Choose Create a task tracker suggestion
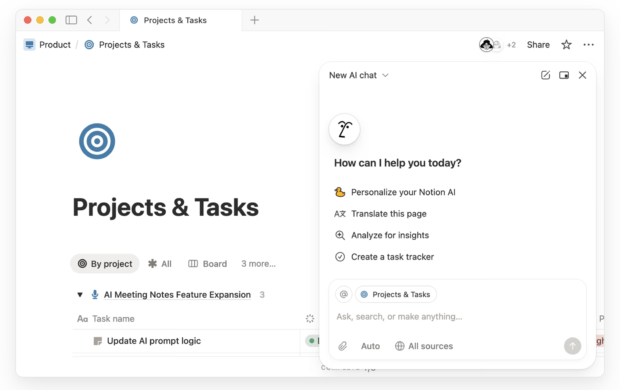 click(x=384, y=257)
